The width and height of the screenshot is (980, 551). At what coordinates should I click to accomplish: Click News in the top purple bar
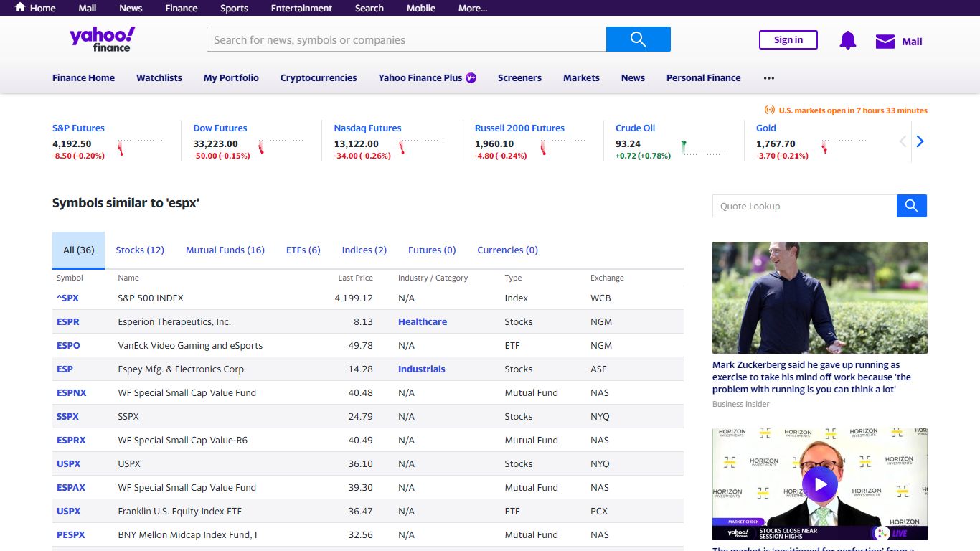pos(131,8)
